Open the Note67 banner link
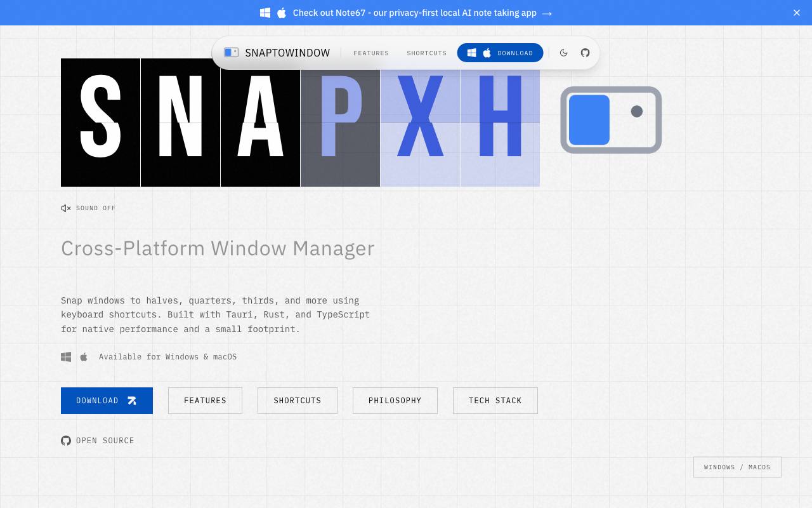Image resolution: width=812 pixels, height=508 pixels. pos(406,13)
